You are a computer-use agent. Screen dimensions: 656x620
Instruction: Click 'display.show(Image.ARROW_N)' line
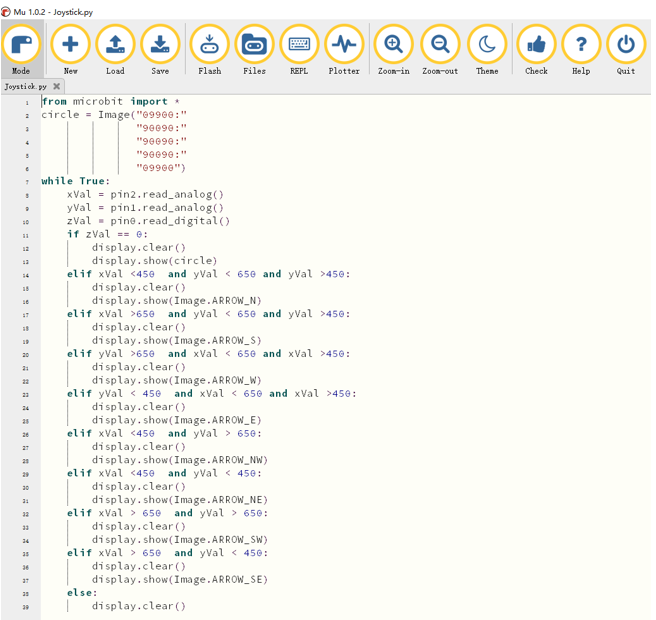pos(177,301)
